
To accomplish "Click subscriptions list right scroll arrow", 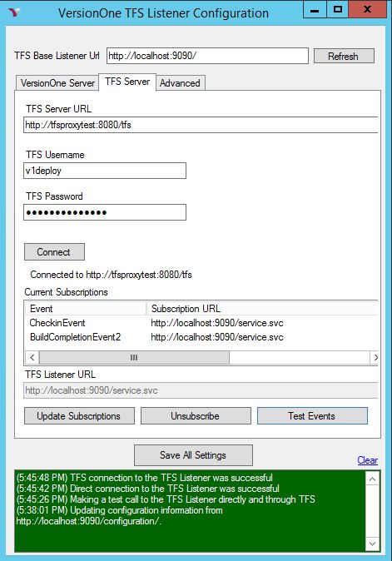I will pos(375,357).
